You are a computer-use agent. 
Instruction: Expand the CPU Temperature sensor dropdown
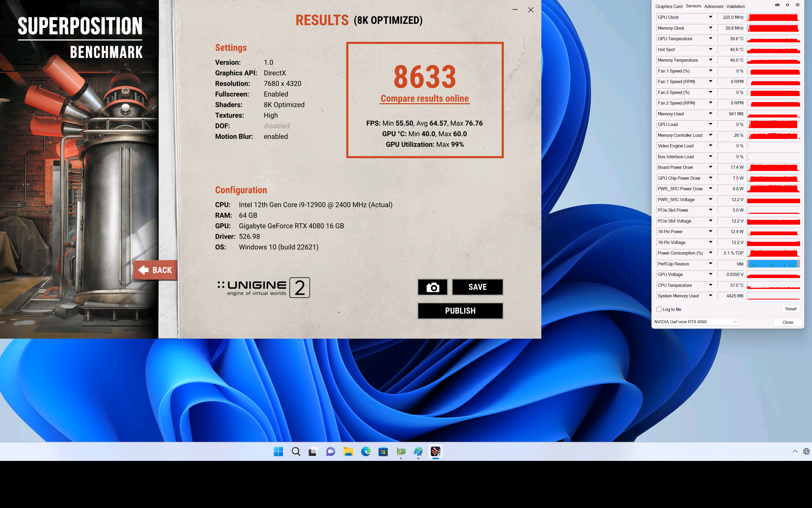710,285
